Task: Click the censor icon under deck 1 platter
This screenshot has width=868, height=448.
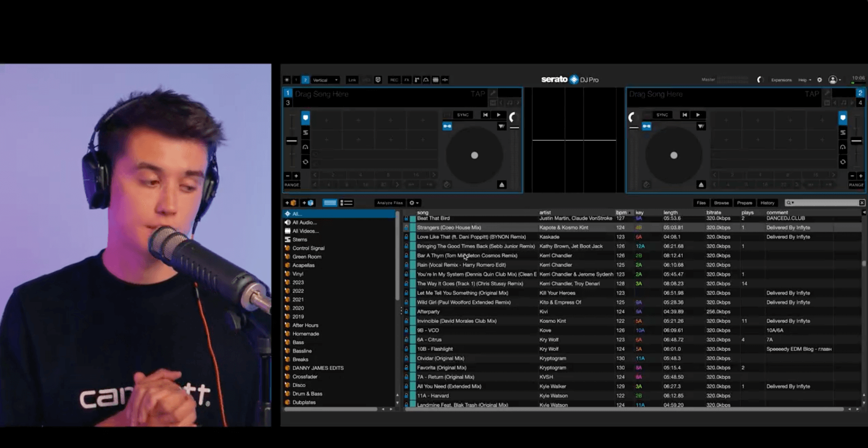Action: pos(447,185)
